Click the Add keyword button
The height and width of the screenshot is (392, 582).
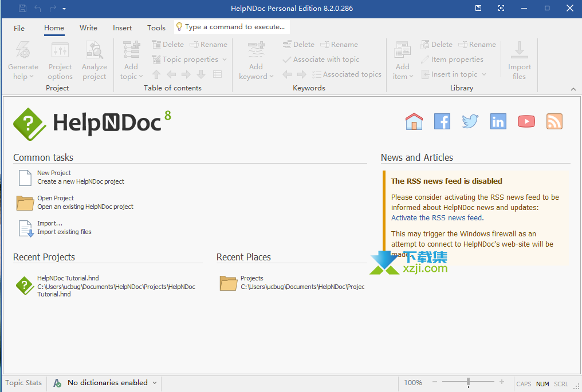tap(256, 61)
